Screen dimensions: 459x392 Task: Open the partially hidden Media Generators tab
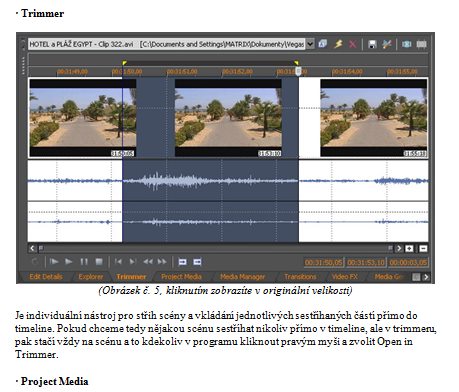pyautogui.click(x=389, y=277)
